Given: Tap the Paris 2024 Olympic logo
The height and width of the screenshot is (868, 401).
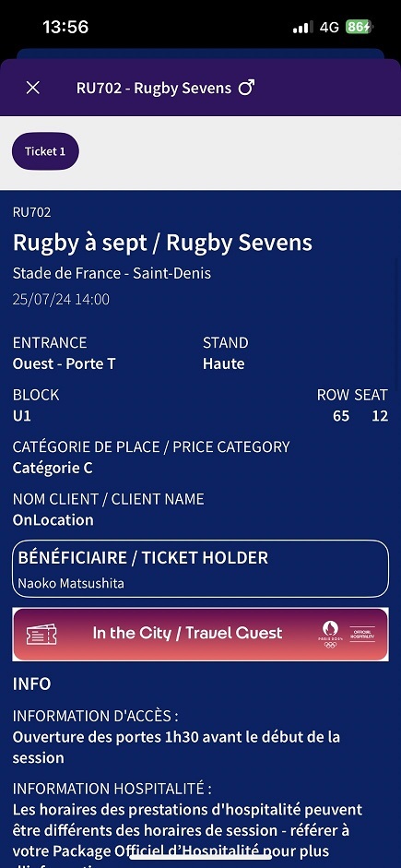Looking at the screenshot, I should [x=330, y=634].
